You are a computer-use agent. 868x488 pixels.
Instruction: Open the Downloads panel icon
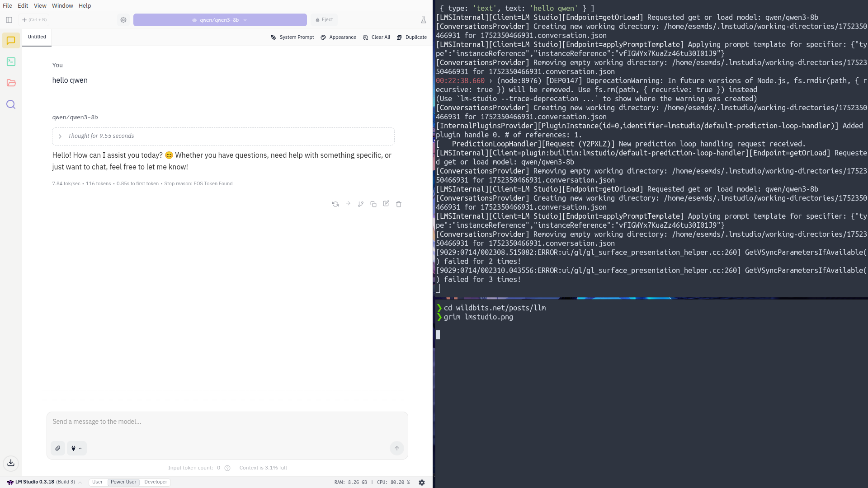(11, 463)
